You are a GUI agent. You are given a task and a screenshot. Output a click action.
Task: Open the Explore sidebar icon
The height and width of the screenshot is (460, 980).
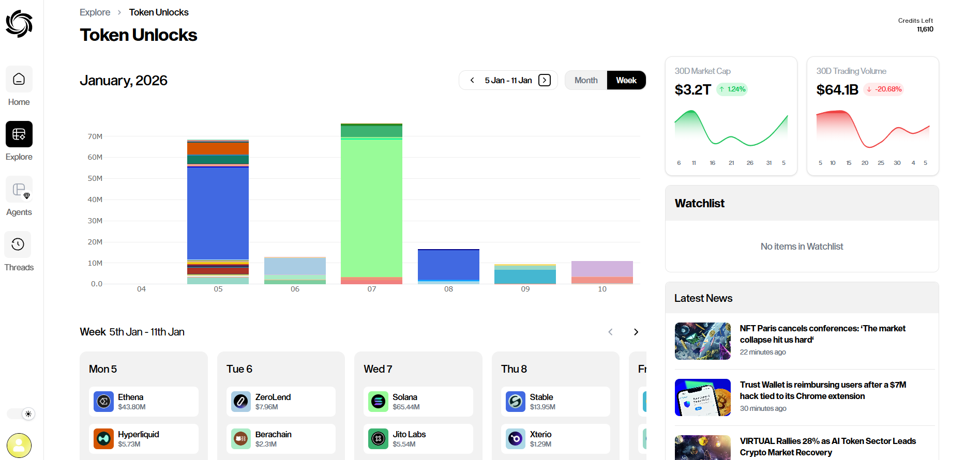[19, 134]
